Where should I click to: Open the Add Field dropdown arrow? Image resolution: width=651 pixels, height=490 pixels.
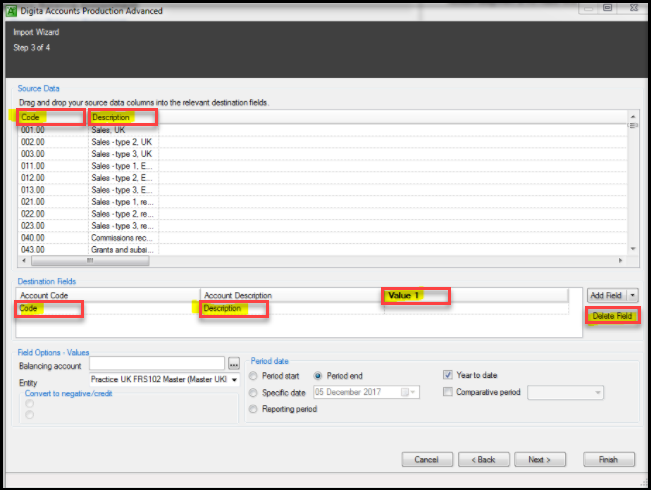[x=632, y=296]
